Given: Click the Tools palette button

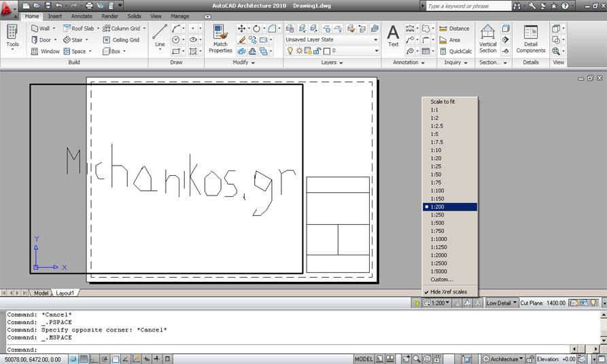Looking at the screenshot, I should tap(12, 37).
